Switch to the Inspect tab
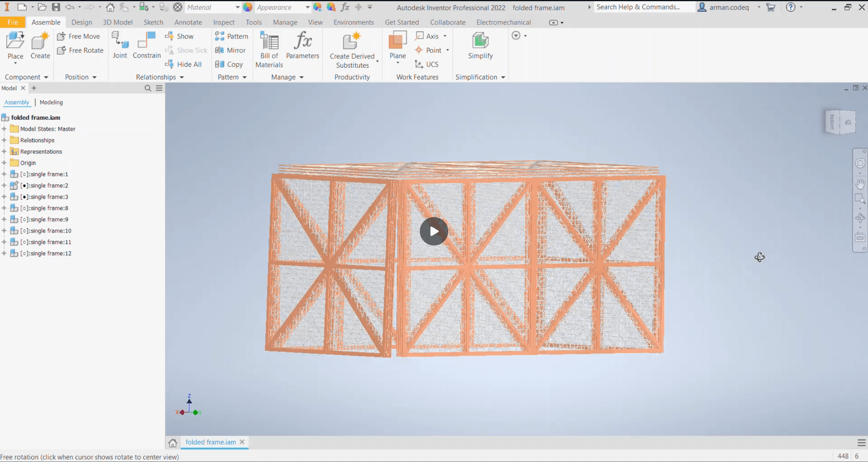 pyautogui.click(x=223, y=22)
